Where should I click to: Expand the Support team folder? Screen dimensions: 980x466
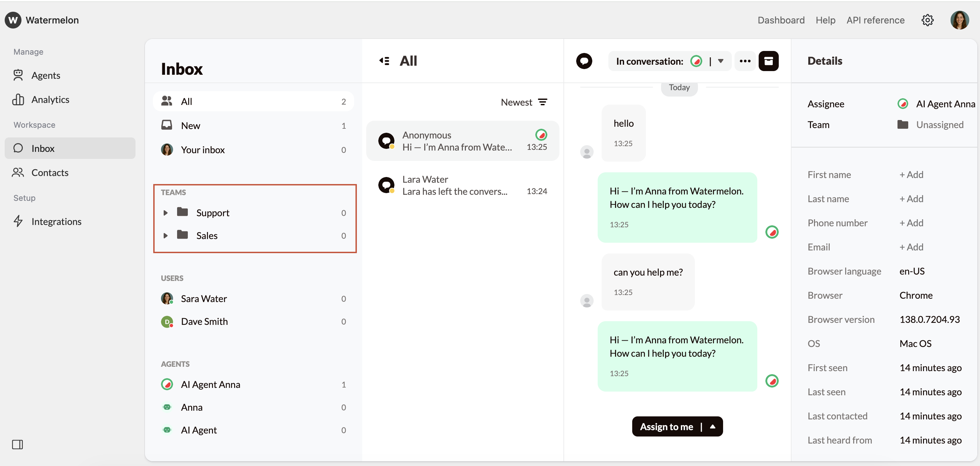pyautogui.click(x=166, y=213)
